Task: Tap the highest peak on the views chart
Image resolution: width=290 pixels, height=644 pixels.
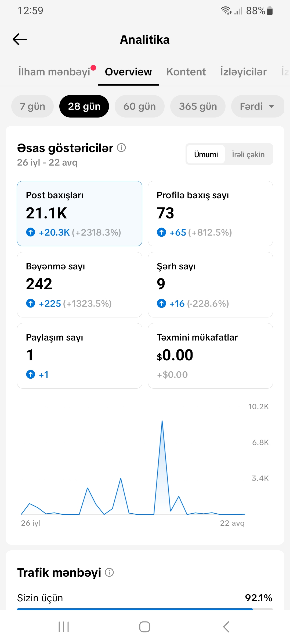Action: pos(162,422)
